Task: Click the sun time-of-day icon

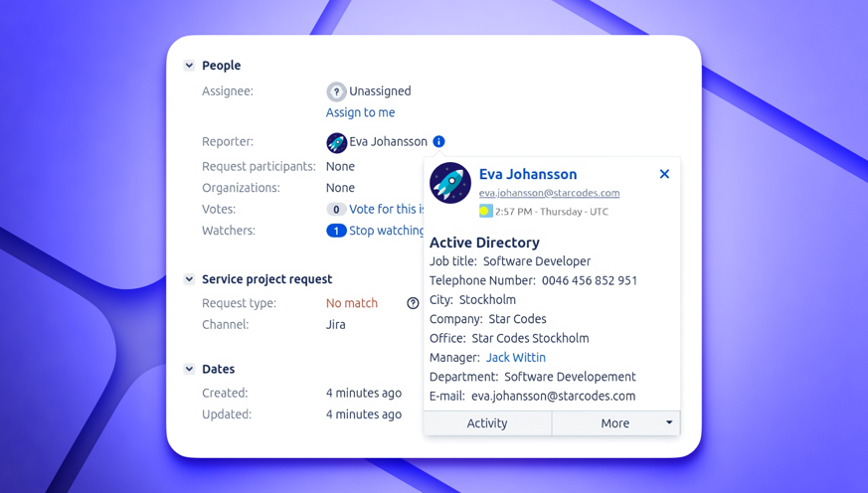Action: click(x=485, y=211)
